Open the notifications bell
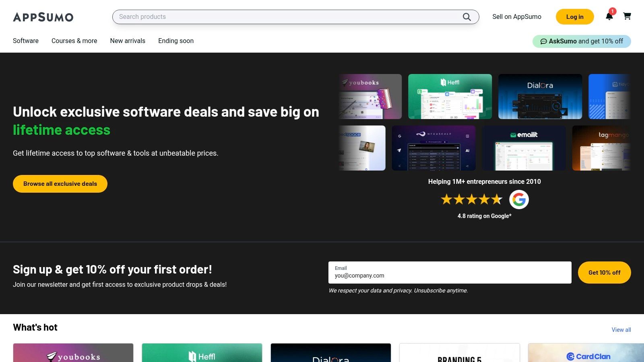This screenshot has width=644, height=362. [x=609, y=16]
